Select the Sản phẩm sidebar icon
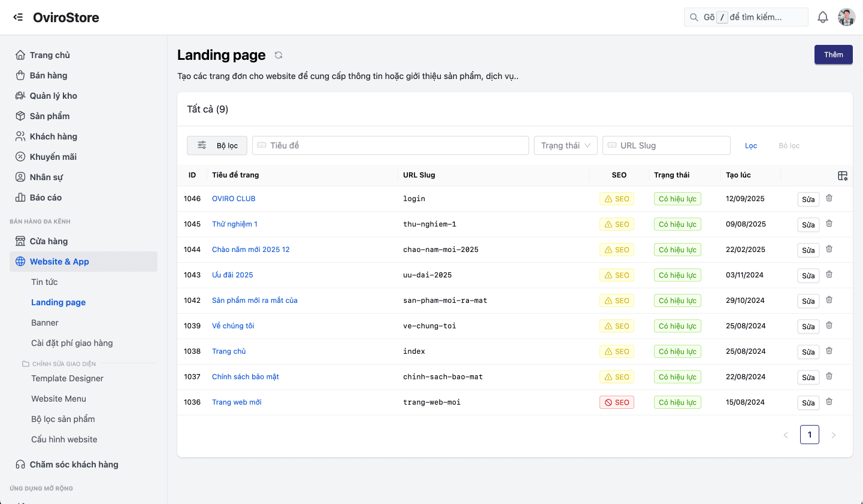 coord(20,116)
